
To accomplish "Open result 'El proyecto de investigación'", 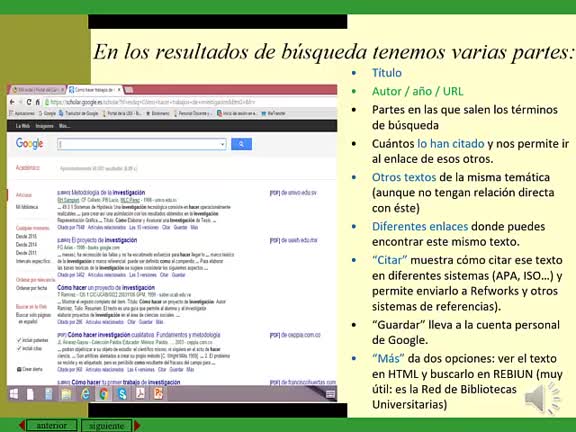I will [x=104, y=240].
